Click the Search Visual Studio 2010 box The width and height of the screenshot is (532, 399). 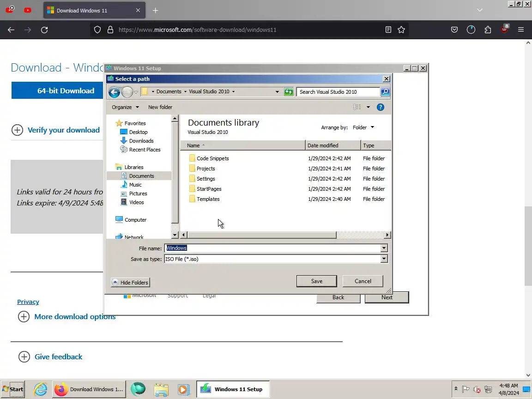click(x=338, y=92)
